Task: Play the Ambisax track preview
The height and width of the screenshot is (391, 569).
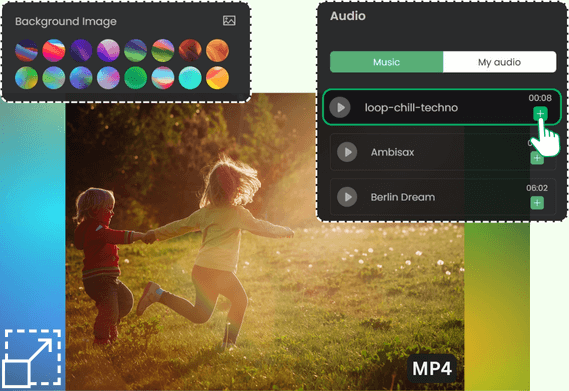Action: (347, 152)
